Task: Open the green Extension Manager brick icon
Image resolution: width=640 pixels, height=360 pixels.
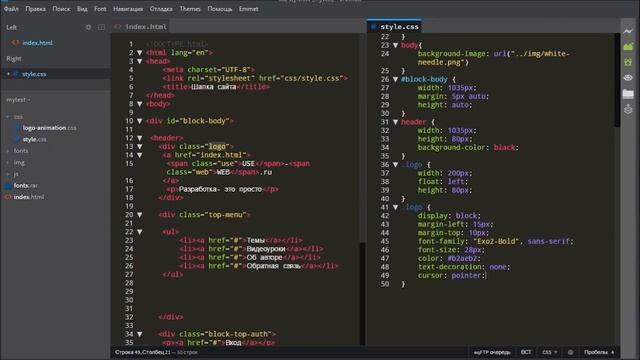Action: point(628,47)
